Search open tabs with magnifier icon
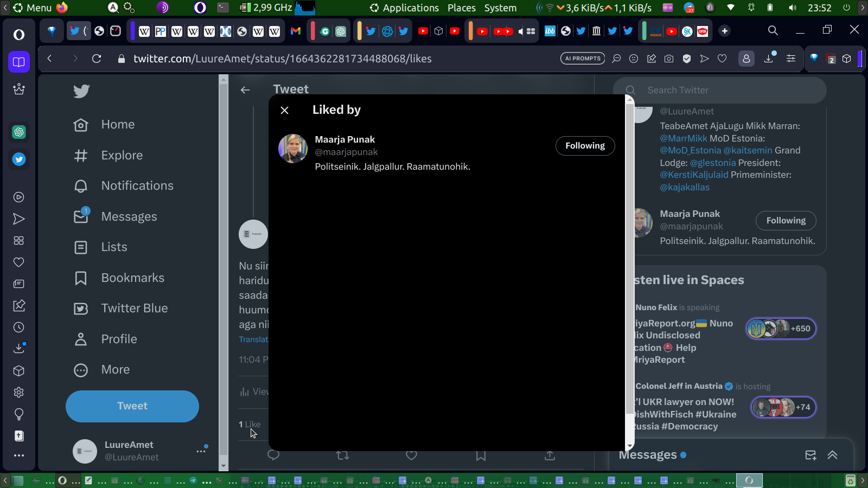Viewport: 868px width, 488px height. (x=773, y=31)
